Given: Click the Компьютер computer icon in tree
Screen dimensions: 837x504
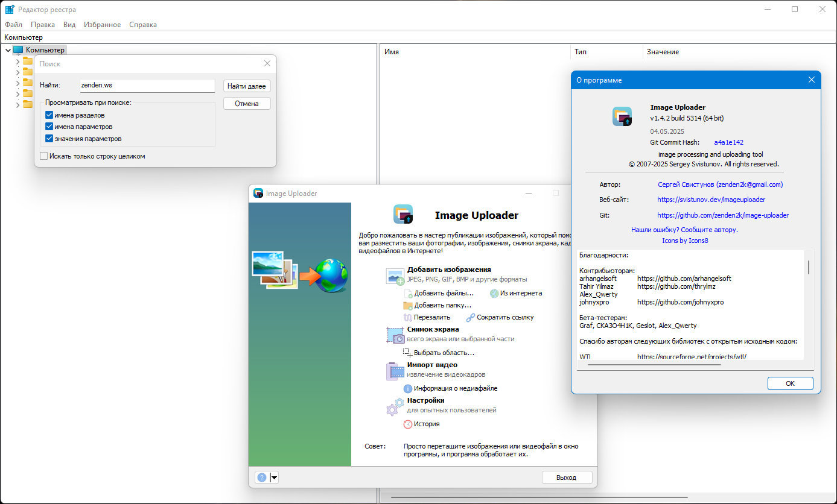Looking at the screenshot, I should click(x=18, y=50).
